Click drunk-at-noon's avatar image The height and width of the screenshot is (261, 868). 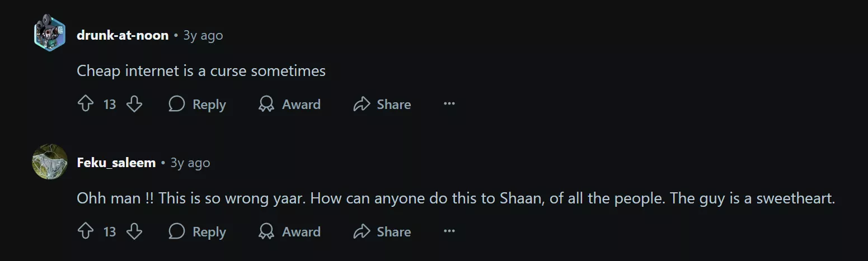coord(50,35)
